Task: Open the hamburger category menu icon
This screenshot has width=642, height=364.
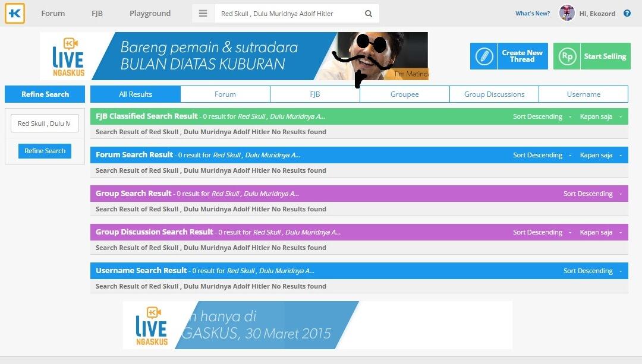Action: point(203,14)
